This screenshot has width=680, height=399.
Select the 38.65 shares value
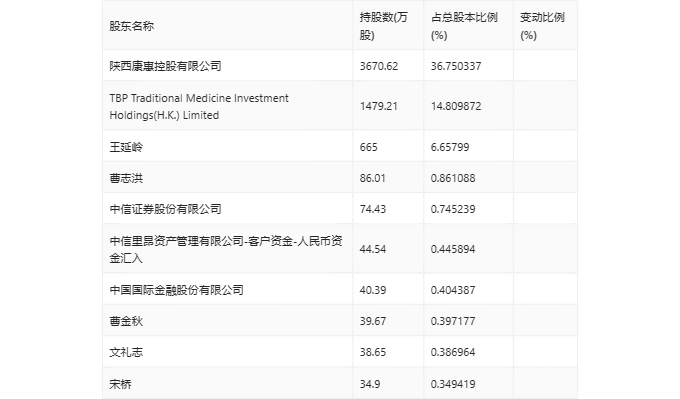(373, 352)
